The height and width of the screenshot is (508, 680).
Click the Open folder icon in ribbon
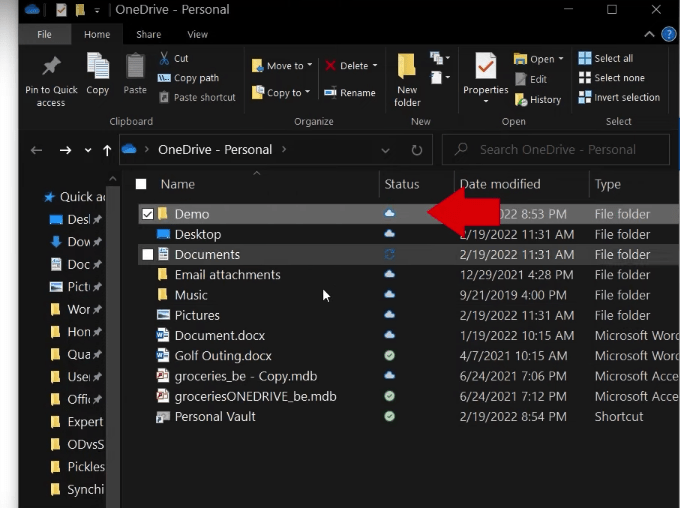click(x=520, y=59)
